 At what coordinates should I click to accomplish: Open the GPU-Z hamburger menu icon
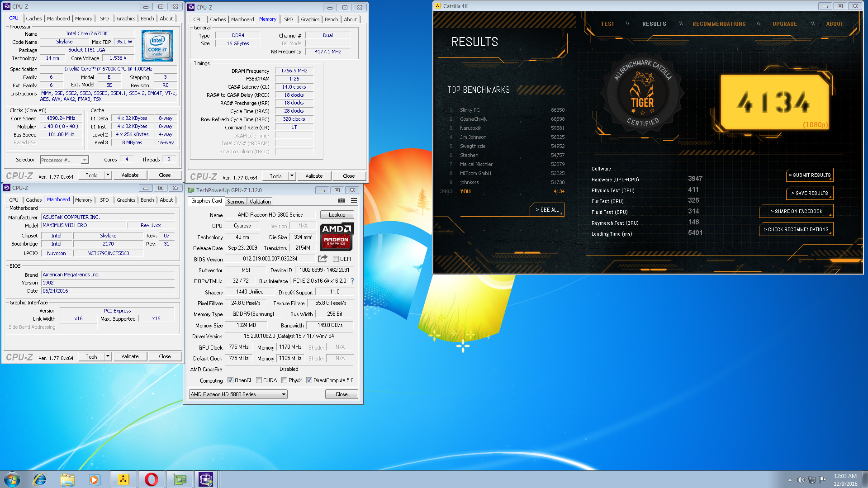pos(354,201)
